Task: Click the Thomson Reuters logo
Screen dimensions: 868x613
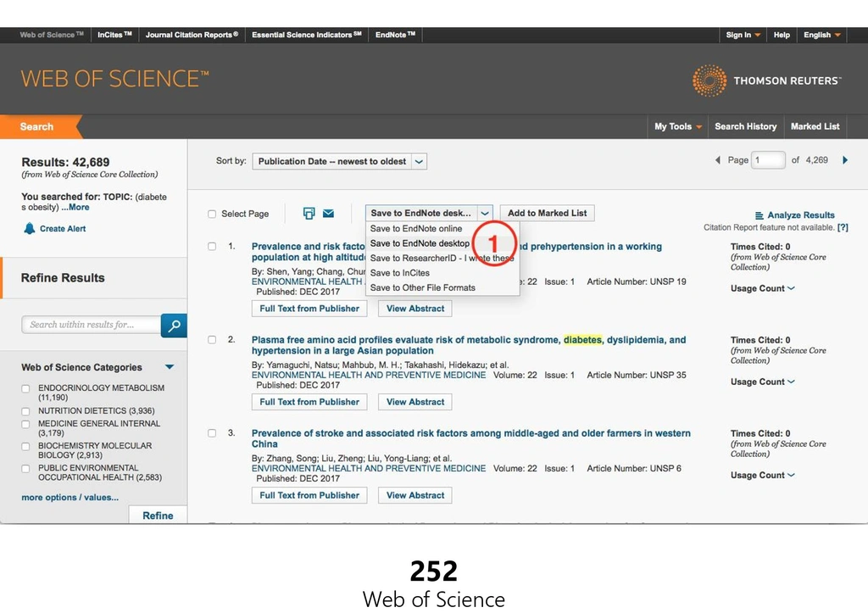Action: [767, 81]
